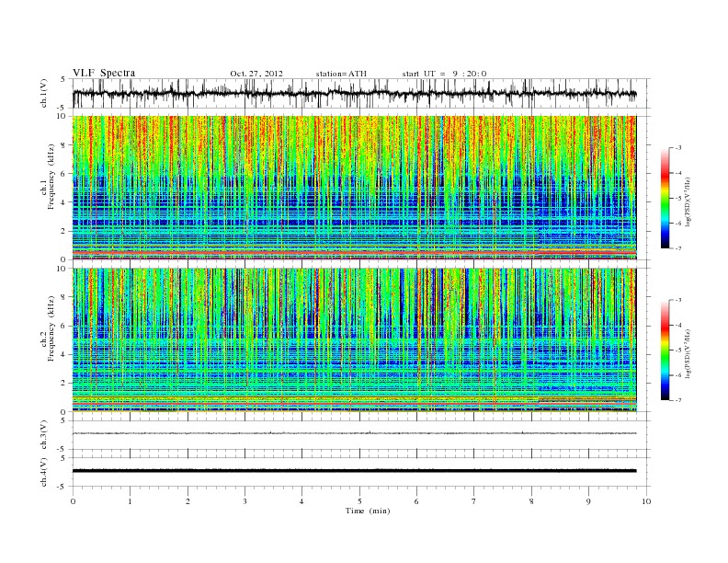The image size is (728, 563).
Task: Click the "-7" label on ch.2 colorbar
Action: pyautogui.click(x=678, y=400)
